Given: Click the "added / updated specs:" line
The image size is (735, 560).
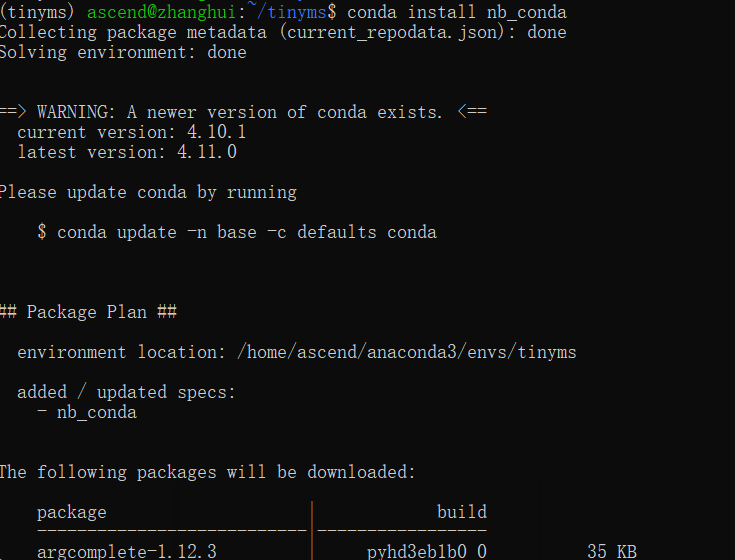Looking at the screenshot, I should (x=127, y=392).
